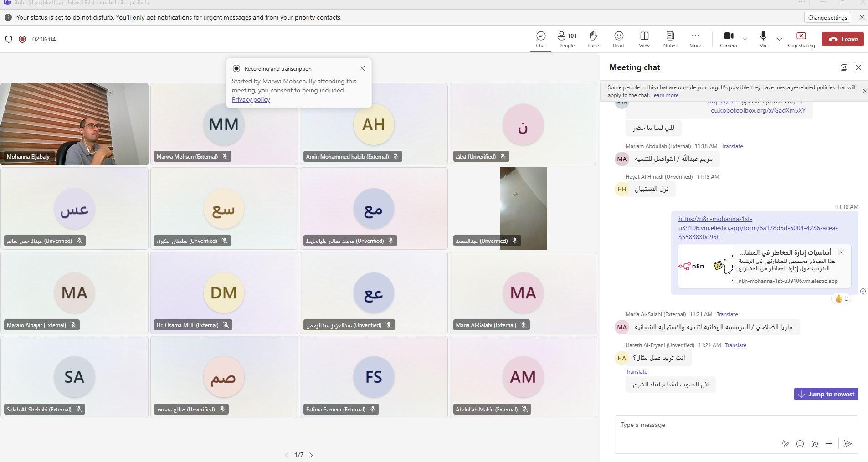Open emoji picker in message box
This screenshot has height=462, width=868.
click(800, 444)
